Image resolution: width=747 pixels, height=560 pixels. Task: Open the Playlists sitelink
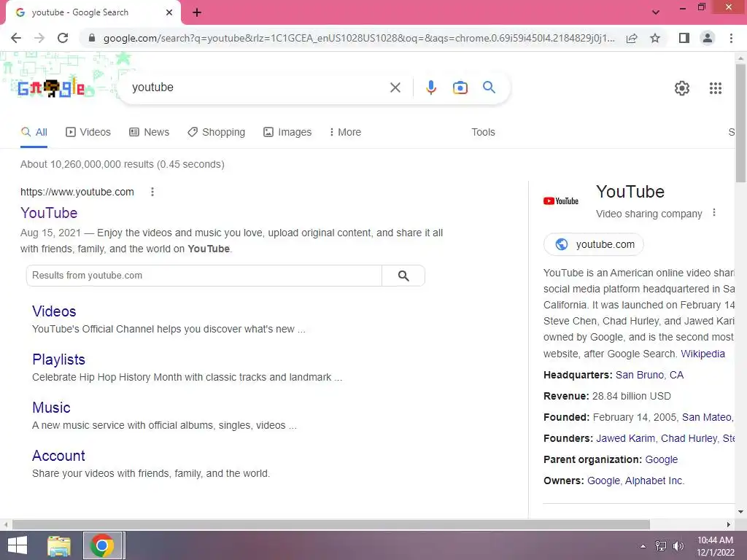tap(58, 359)
